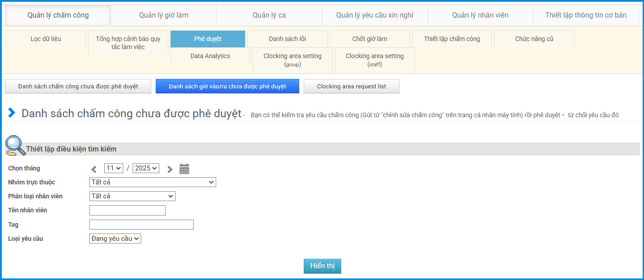Click the Tên nhân viên input field

(127, 211)
